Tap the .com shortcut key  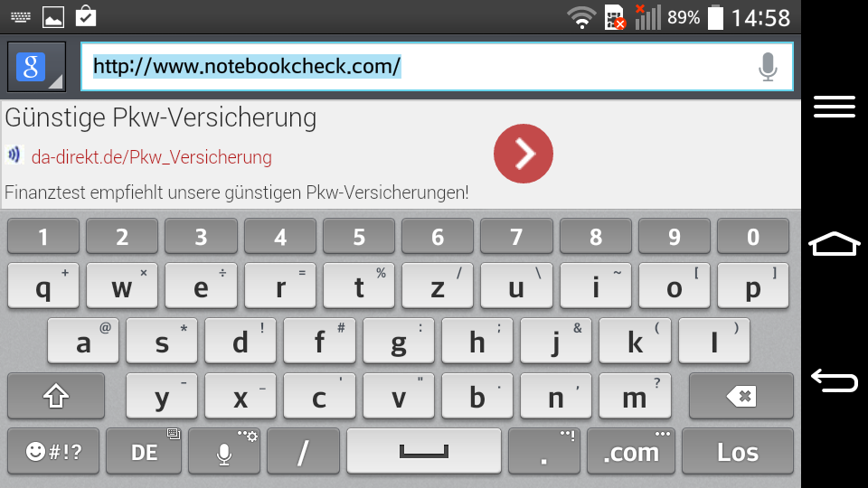click(630, 451)
